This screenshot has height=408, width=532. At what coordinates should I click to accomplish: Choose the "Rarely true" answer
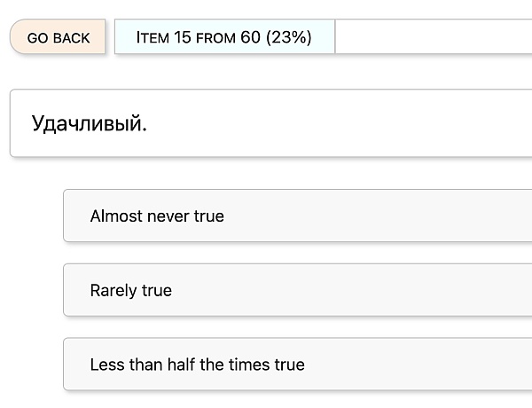[x=297, y=290]
